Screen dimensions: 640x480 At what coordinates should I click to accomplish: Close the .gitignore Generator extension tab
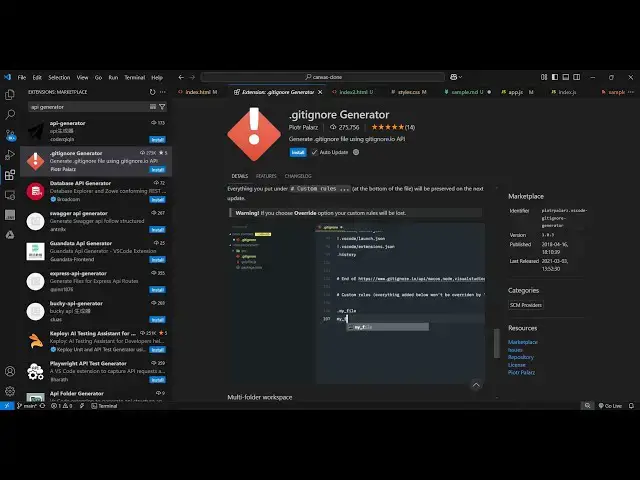click(x=320, y=92)
